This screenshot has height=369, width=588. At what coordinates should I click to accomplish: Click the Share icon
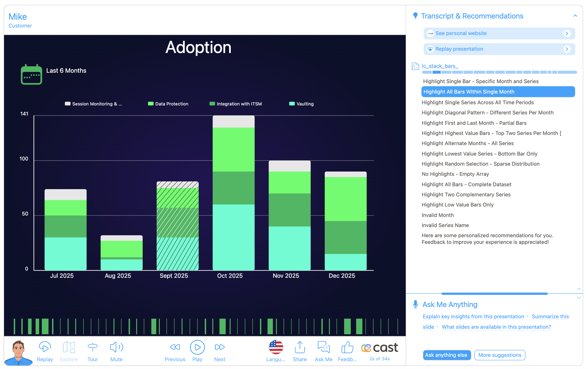300,347
